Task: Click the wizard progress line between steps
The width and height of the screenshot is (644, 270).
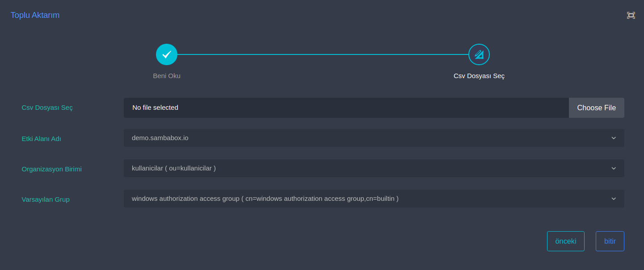Action: pos(322,54)
